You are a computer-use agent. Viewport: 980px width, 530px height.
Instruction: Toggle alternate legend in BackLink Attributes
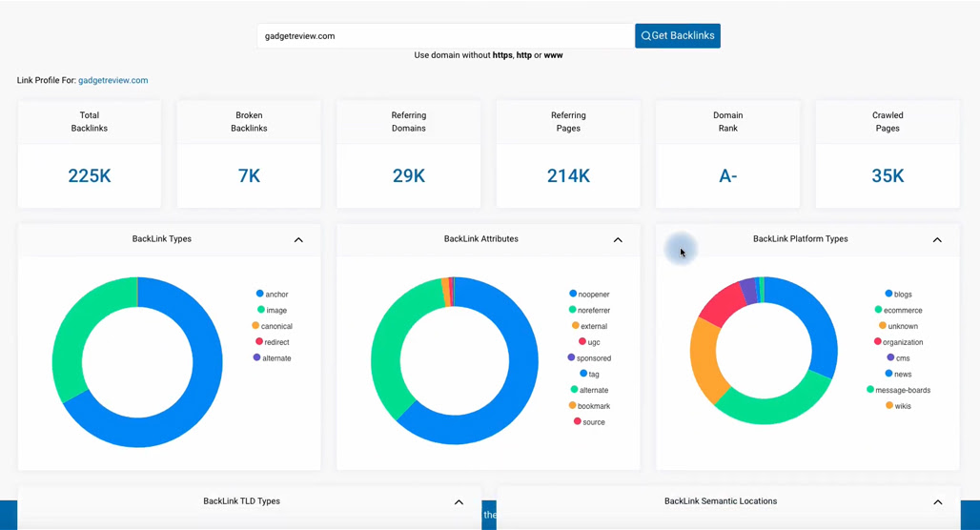click(x=589, y=390)
